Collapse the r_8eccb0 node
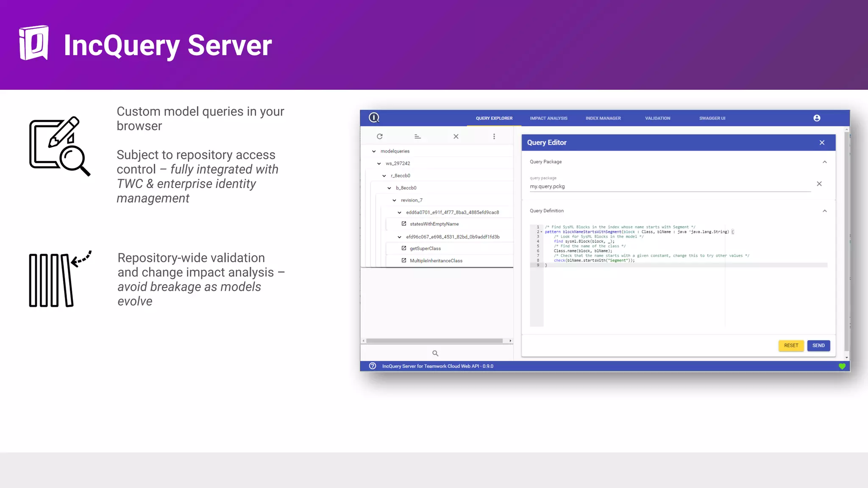868x488 pixels. tap(384, 176)
